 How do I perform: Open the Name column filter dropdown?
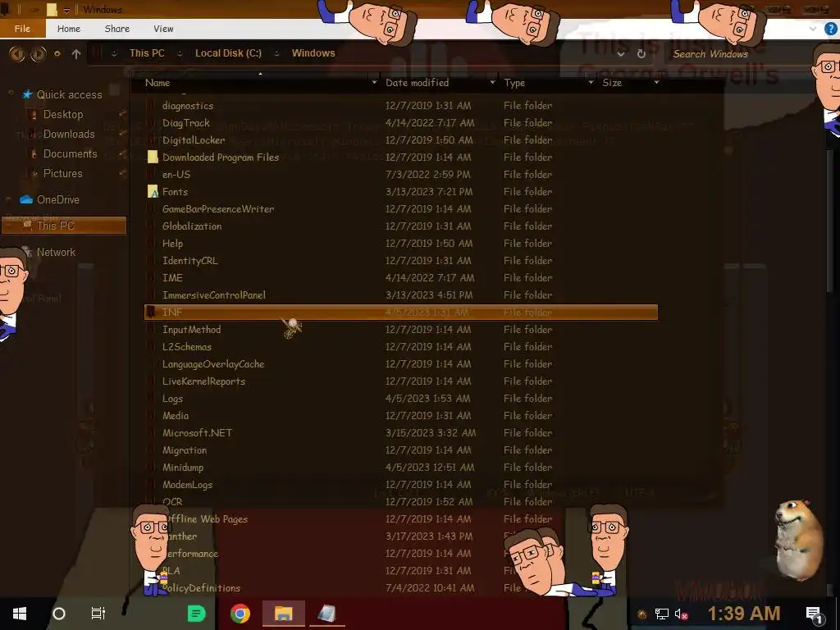[x=374, y=83]
